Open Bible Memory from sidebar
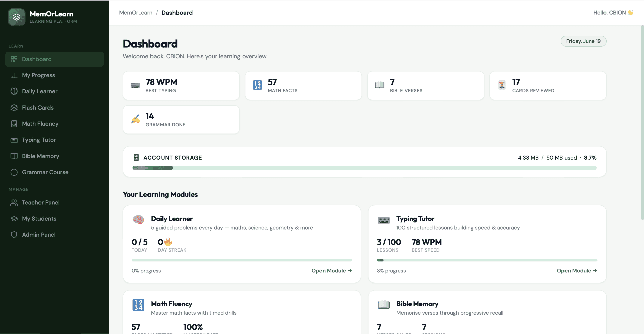 pyautogui.click(x=54, y=156)
